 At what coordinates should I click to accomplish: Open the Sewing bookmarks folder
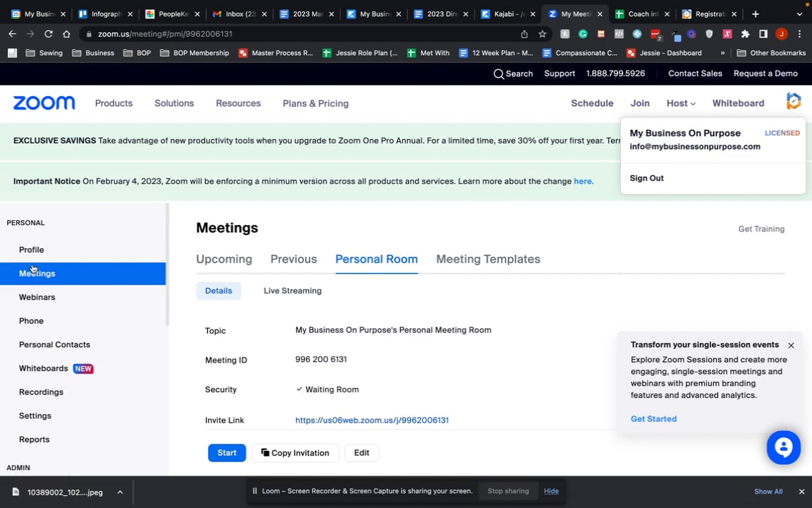pyautogui.click(x=44, y=53)
